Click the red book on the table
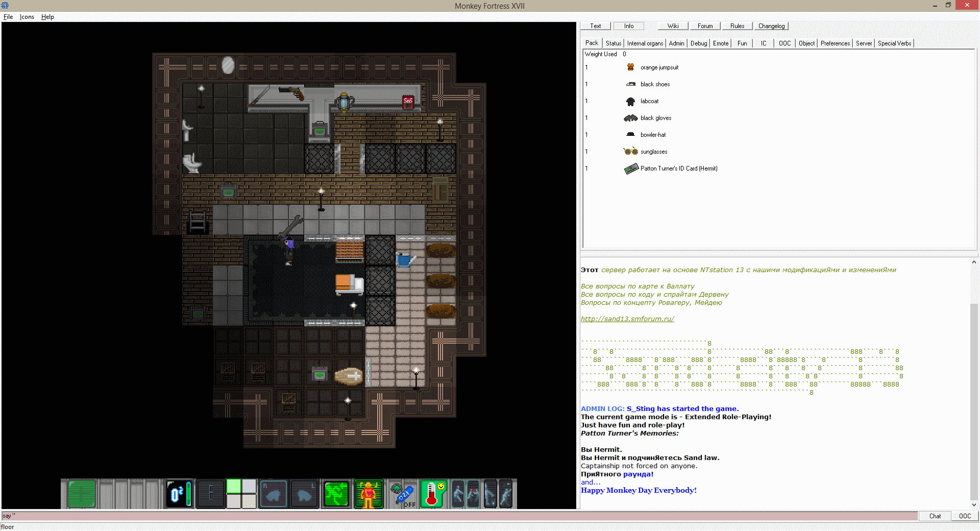The height and width of the screenshot is (531, 980). coord(408,102)
